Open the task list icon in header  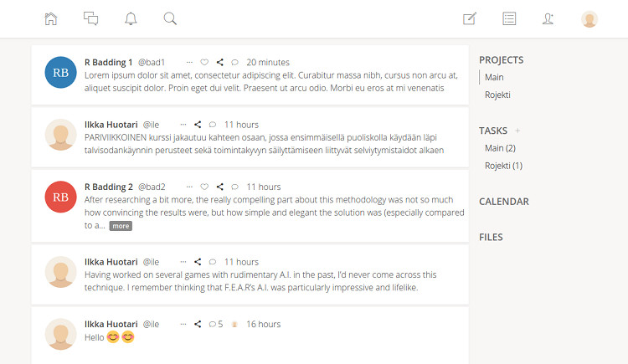click(509, 18)
